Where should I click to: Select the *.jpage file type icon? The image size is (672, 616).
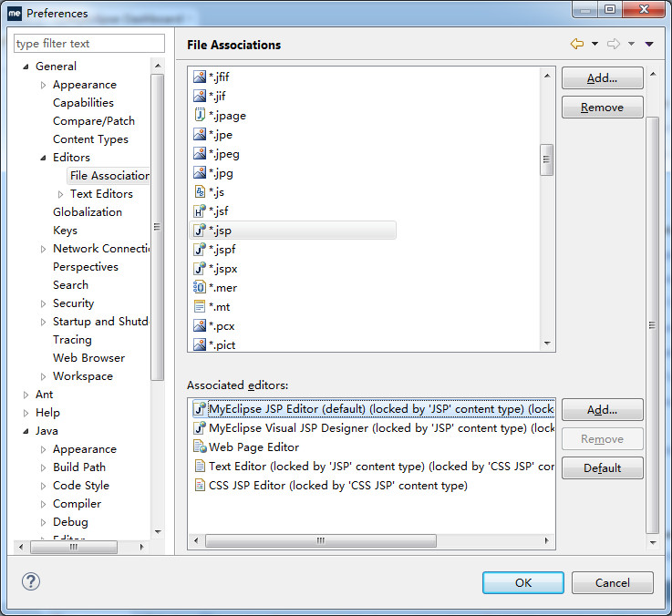coord(200,116)
